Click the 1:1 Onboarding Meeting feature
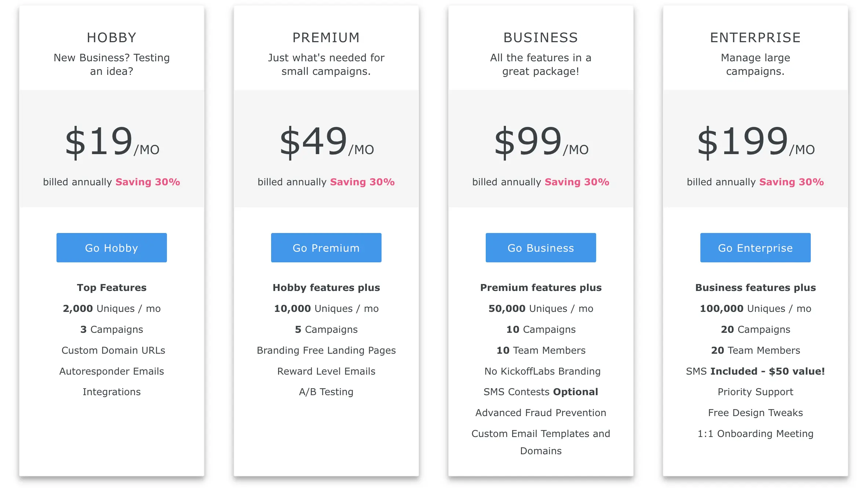 [755, 434]
